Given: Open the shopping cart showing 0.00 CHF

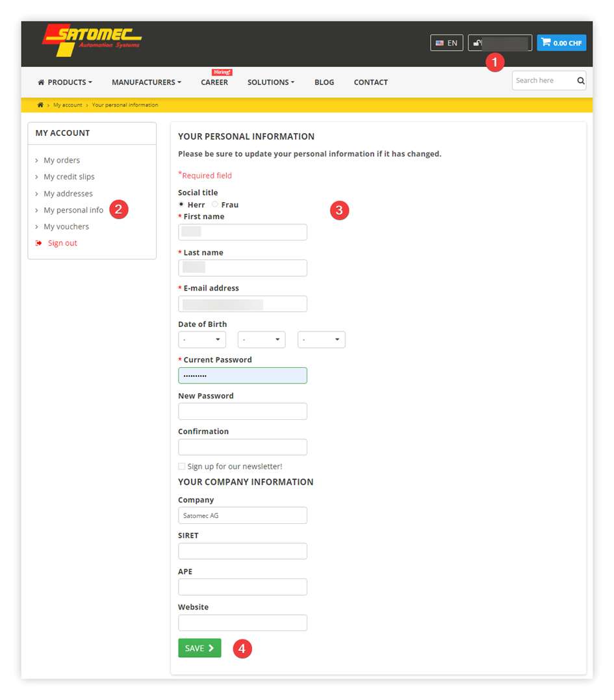Looking at the screenshot, I should (561, 43).
